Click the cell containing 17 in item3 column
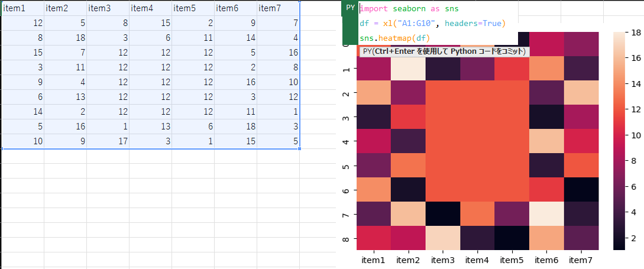Screen dimensions: 644x269 pyautogui.click(x=108, y=141)
